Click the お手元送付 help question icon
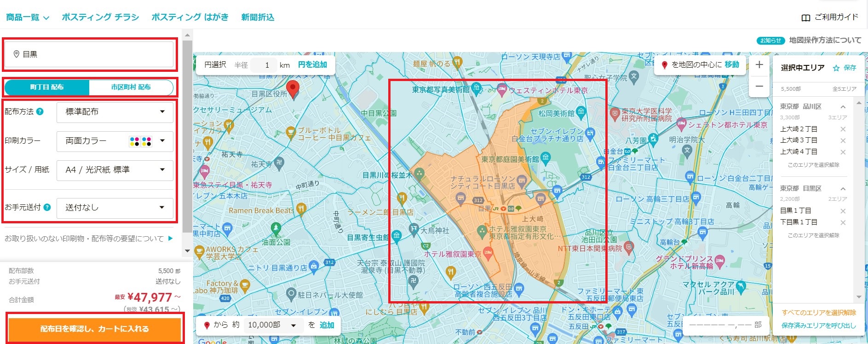 click(x=47, y=207)
